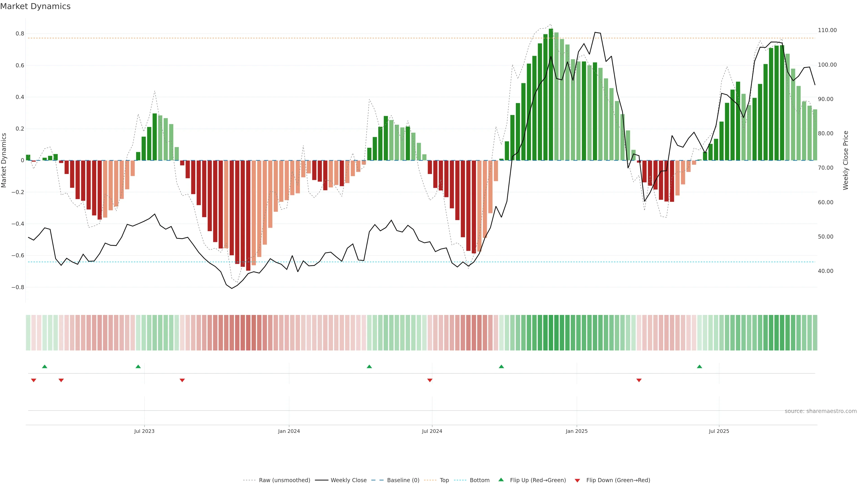The height and width of the screenshot is (488, 868).
Task: Click the Jul 2024 x-axis label
Action: (x=432, y=431)
